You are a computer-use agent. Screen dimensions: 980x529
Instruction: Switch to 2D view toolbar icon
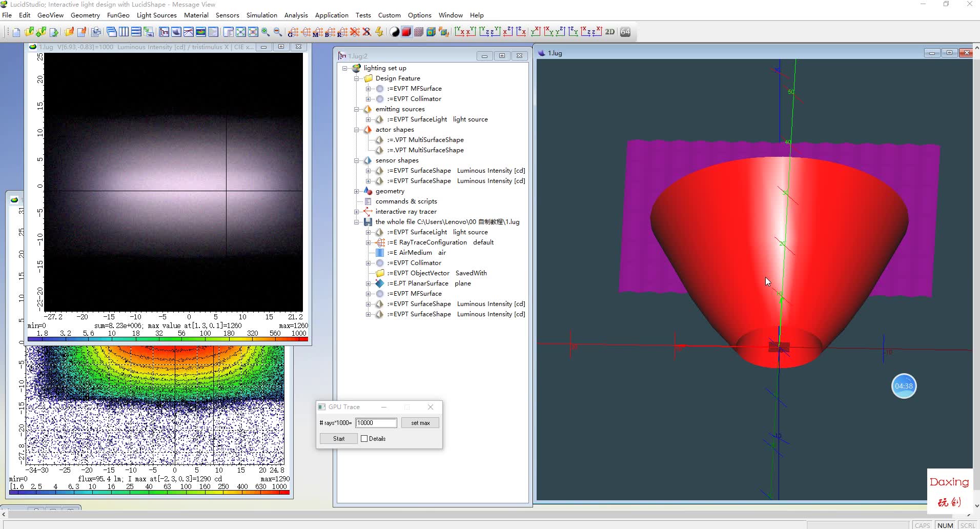click(x=610, y=32)
